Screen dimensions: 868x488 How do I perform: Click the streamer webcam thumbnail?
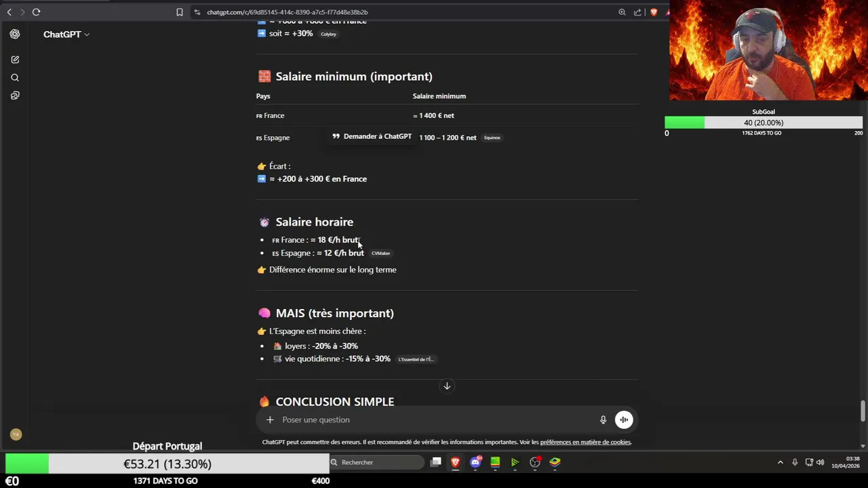click(x=768, y=50)
